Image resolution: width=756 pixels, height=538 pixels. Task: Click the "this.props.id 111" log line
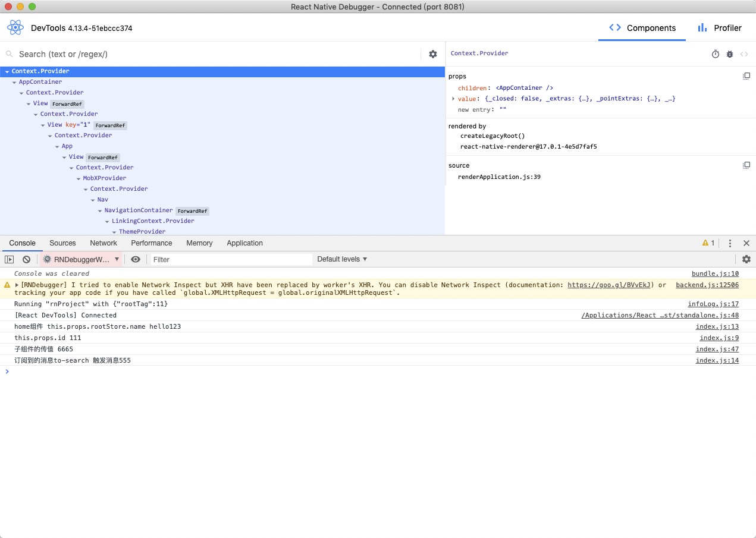tap(48, 338)
